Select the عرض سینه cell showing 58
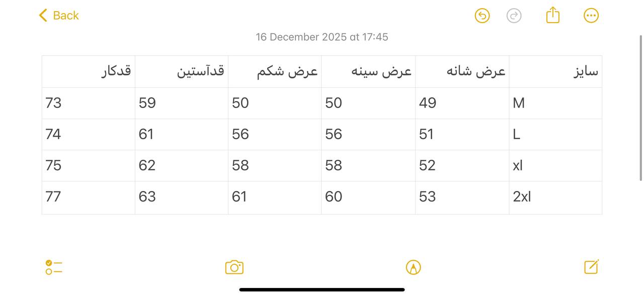 368,165
